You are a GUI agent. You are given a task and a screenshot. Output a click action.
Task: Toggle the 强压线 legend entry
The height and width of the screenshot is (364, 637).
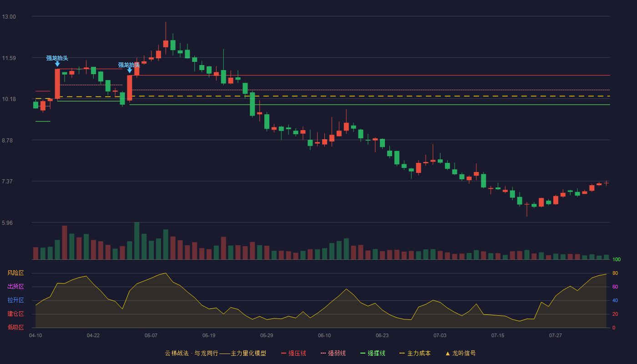pos(293,353)
